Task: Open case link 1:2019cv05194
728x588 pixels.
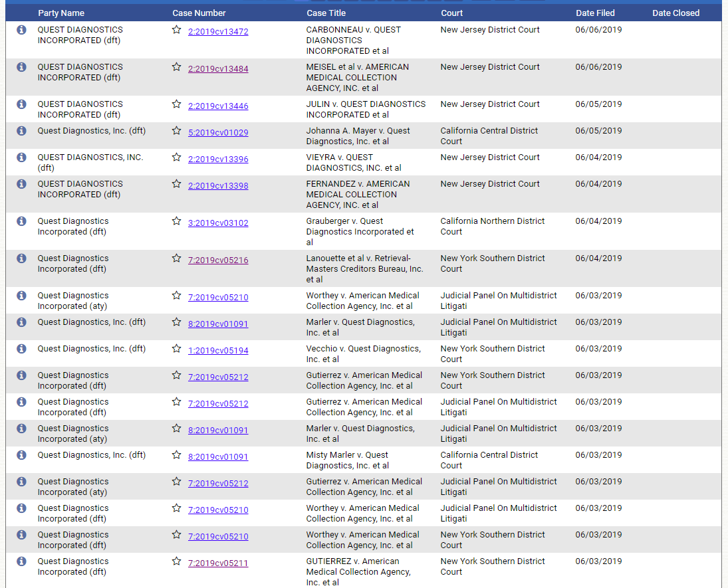Action: tap(218, 350)
